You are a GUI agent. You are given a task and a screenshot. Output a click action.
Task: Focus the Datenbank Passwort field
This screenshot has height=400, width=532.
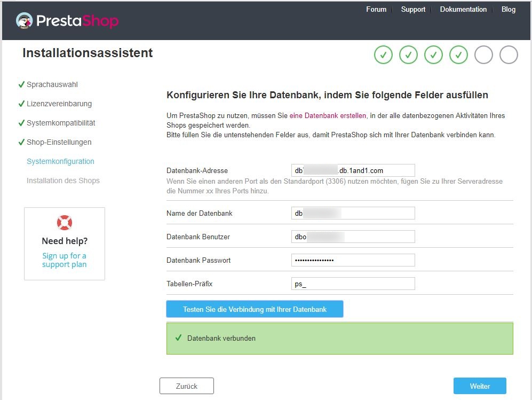coord(353,260)
